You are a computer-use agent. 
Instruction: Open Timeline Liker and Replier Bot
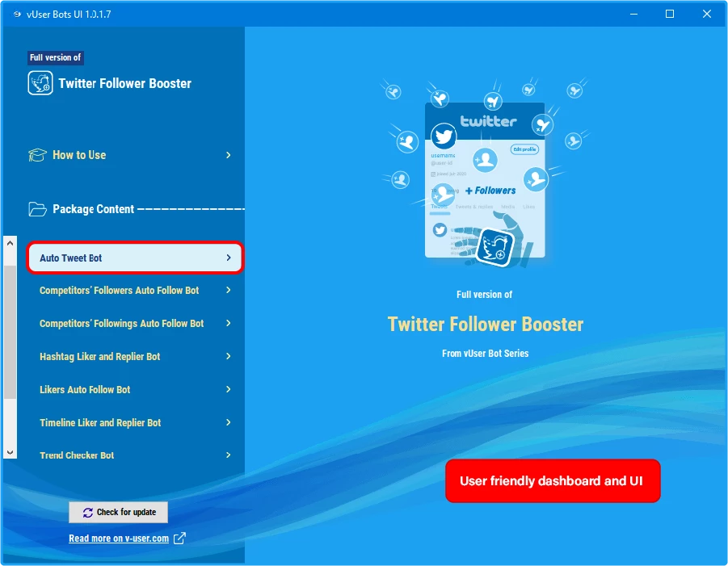(x=135, y=422)
